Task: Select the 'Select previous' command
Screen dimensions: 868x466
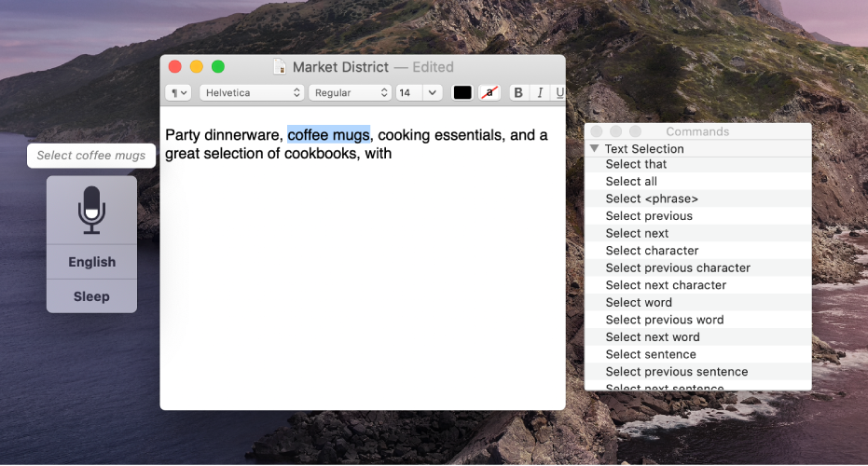Action: coord(698,216)
